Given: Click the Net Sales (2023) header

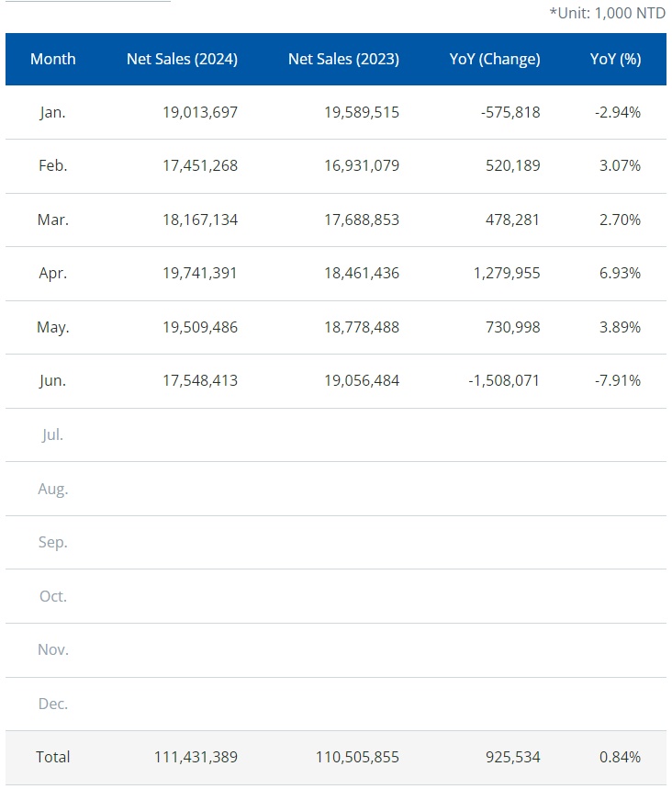Looking at the screenshot, I should (343, 59).
